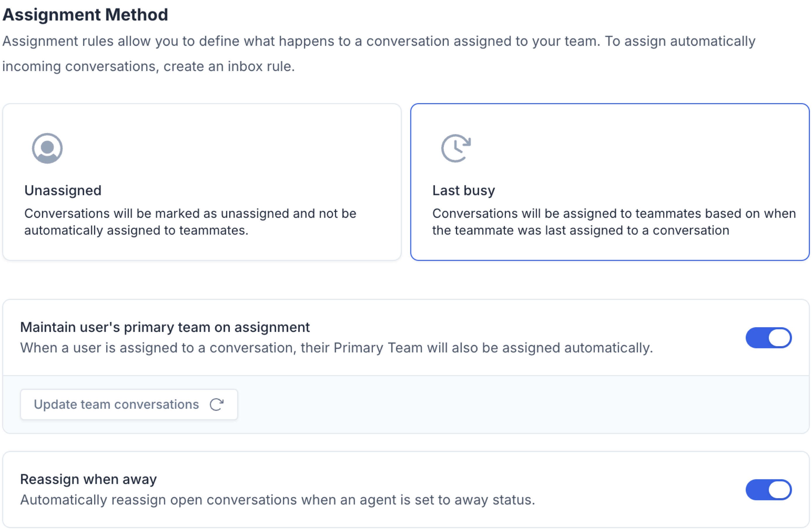Click the assignment rules intro paragraph
Image resolution: width=812 pixels, height=530 pixels.
coord(379,42)
